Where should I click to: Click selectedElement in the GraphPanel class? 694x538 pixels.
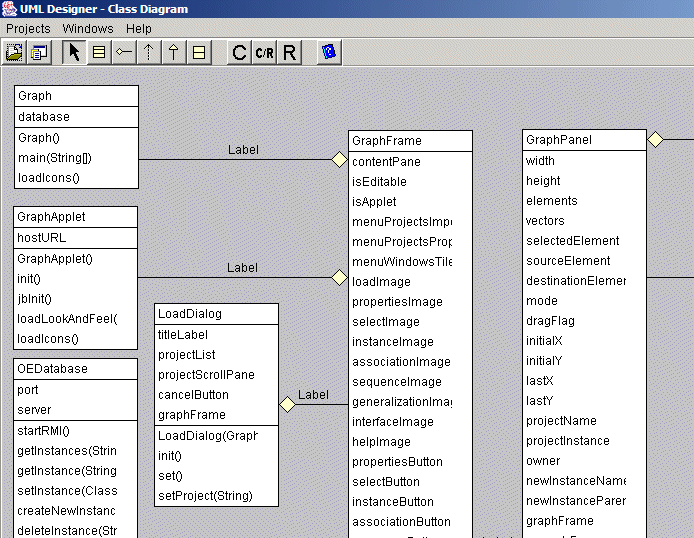click(572, 241)
